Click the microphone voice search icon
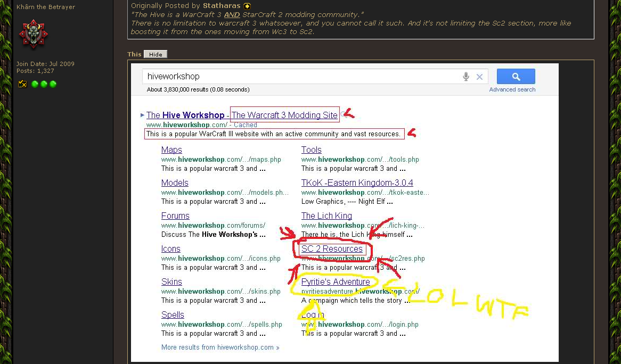Viewport: 621px width, 364px height. click(x=466, y=76)
